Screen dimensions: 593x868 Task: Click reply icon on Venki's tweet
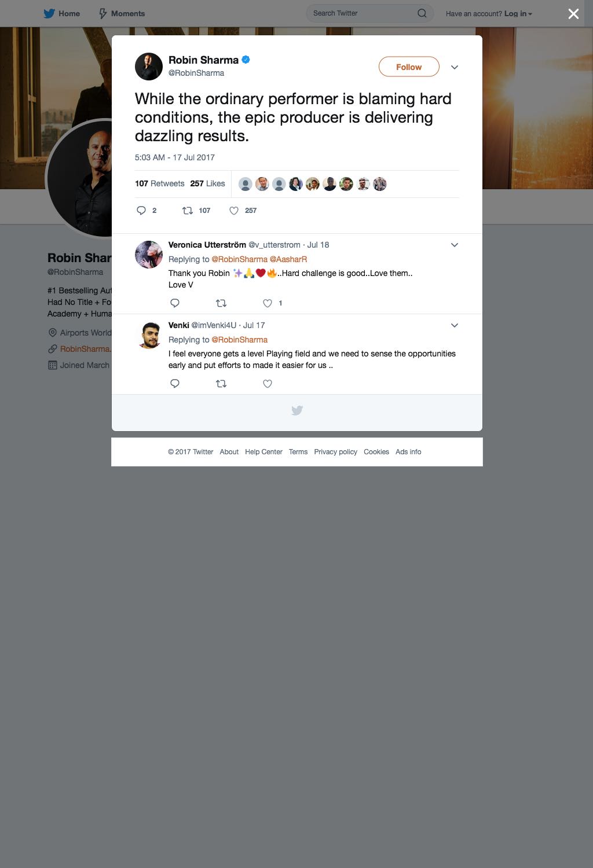click(x=175, y=384)
